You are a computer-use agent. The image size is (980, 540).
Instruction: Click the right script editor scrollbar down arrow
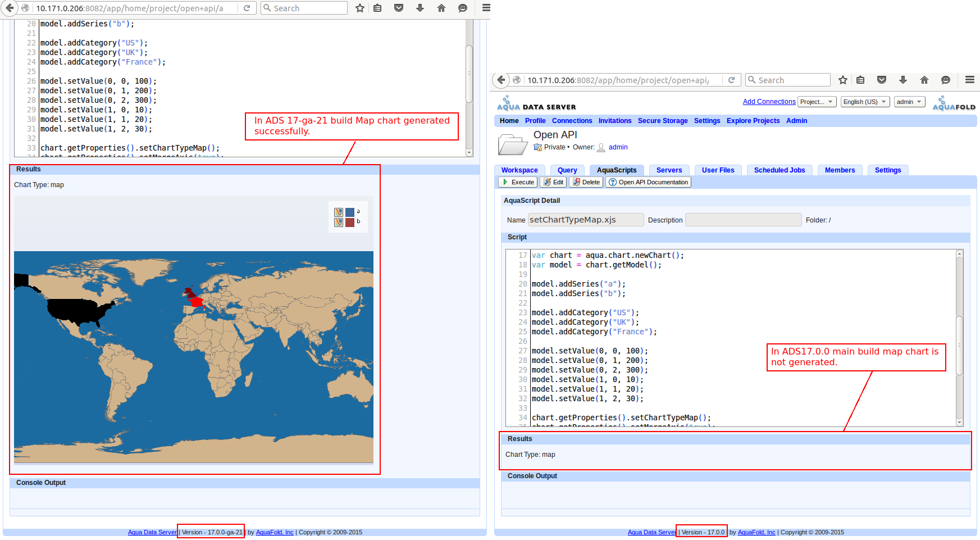tap(959, 423)
